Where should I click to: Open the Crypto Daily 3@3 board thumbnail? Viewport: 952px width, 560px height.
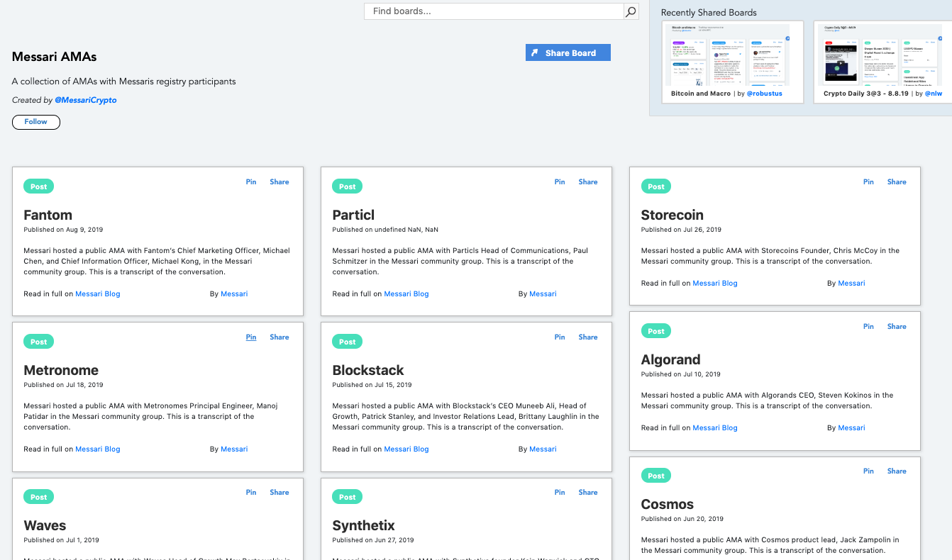point(882,56)
